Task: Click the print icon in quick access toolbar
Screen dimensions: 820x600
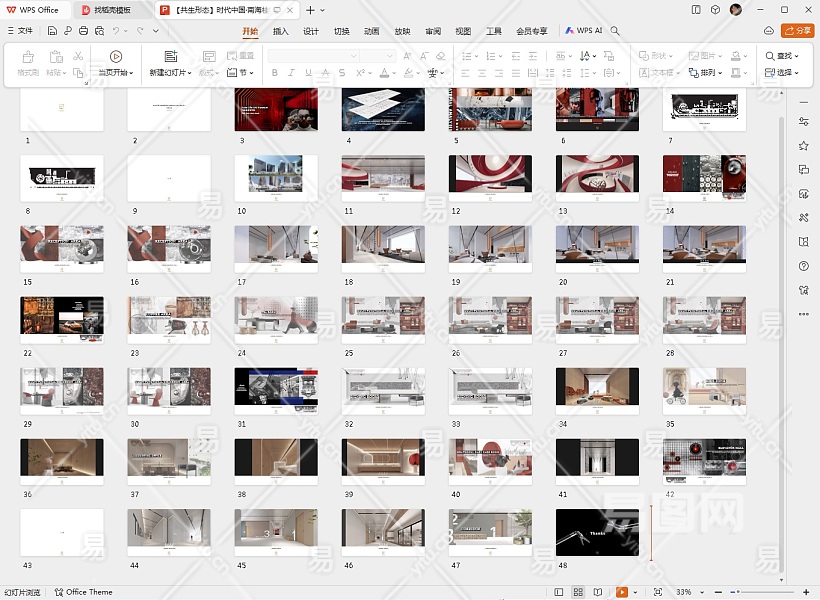Action: pyautogui.click(x=84, y=31)
